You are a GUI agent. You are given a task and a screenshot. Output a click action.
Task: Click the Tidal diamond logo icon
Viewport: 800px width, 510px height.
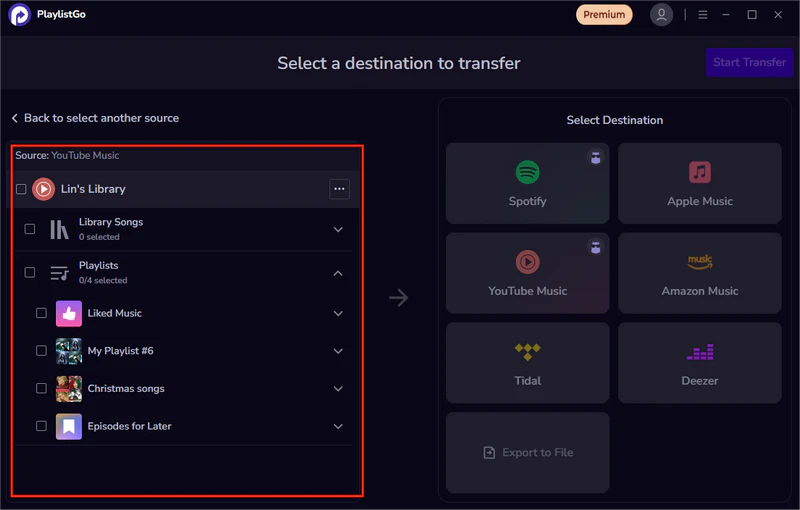coord(528,351)
